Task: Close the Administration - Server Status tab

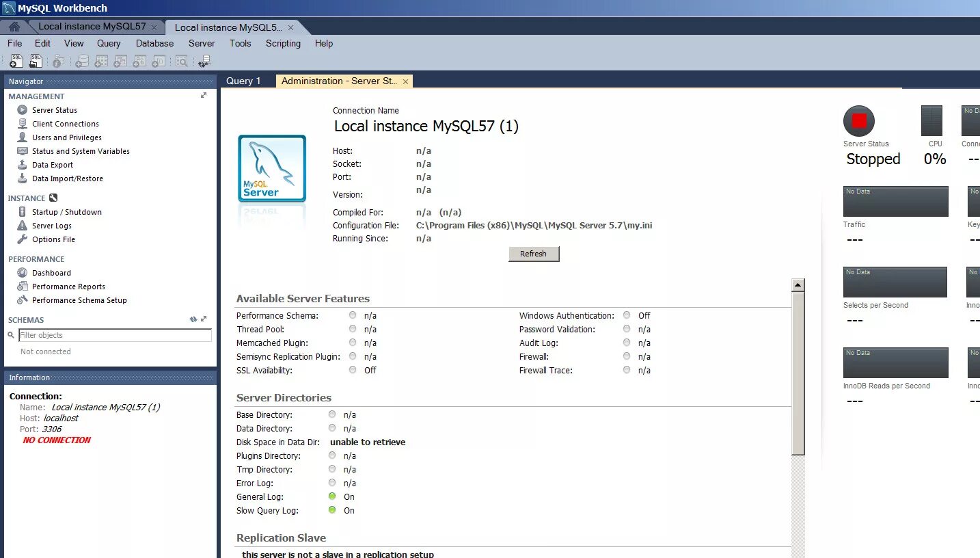Action: (x=405, y=81)
